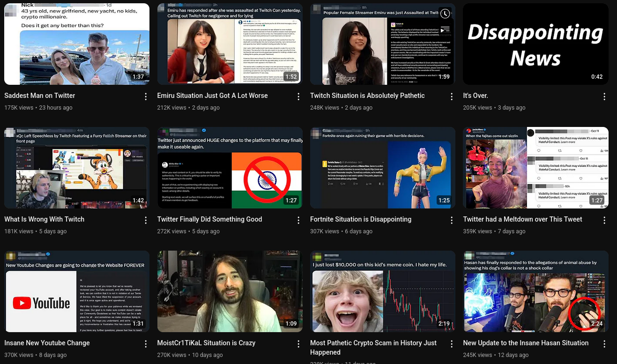Click Watch later clock icon on Twitch Situation thumbnail

click(445, 14)
